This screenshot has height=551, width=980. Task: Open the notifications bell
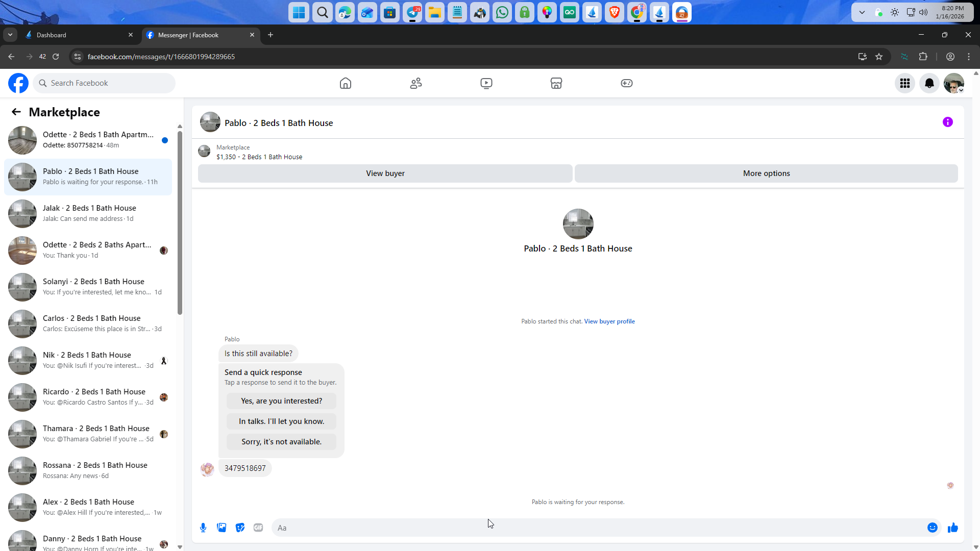pos(929,83)
